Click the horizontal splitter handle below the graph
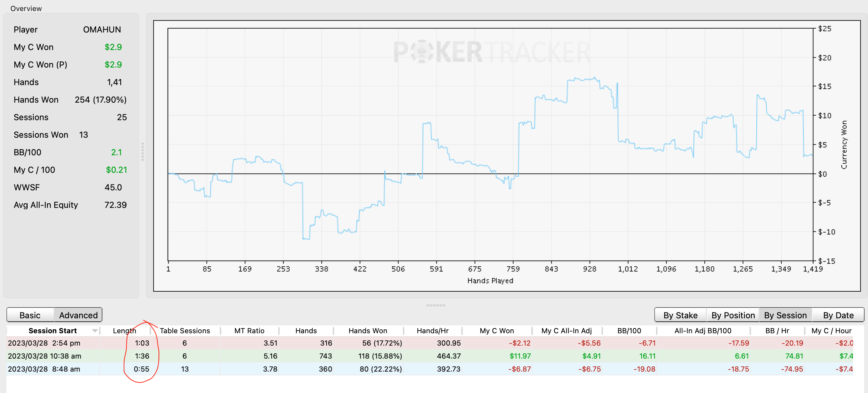This screenshot has width=868, height=393. point(435,305)
